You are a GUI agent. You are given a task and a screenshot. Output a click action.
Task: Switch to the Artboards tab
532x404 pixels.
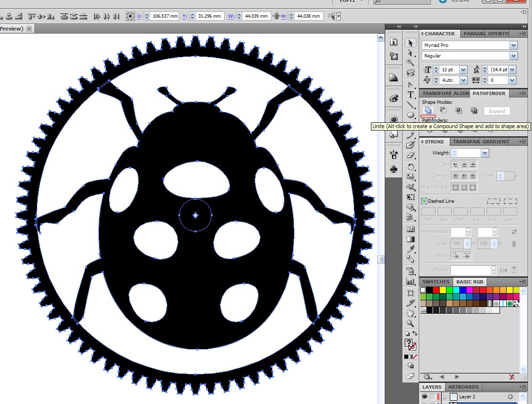pos(463,387)
